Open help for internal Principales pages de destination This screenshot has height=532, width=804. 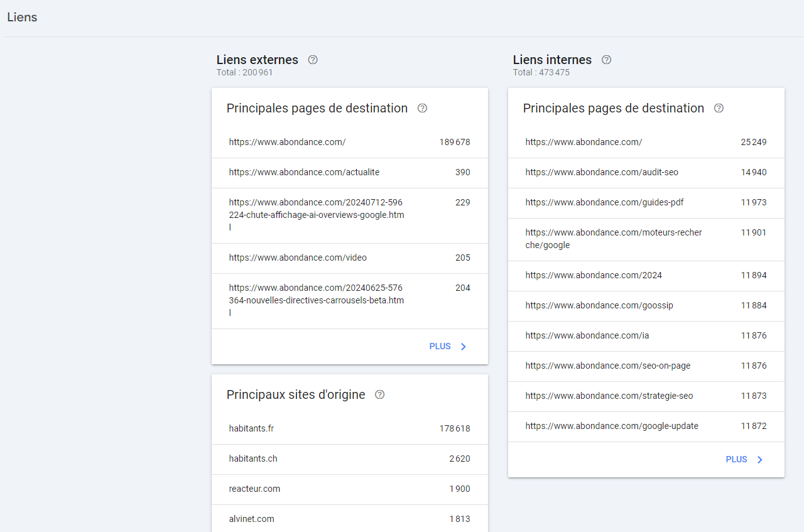tap(719, 108)
